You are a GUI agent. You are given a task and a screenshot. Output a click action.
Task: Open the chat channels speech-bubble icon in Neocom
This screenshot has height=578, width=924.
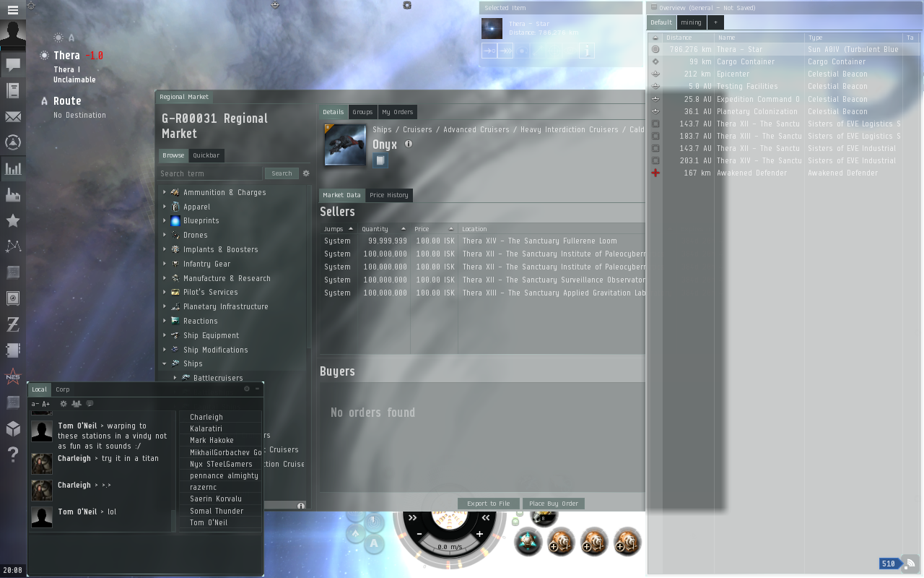coord(12,64)
